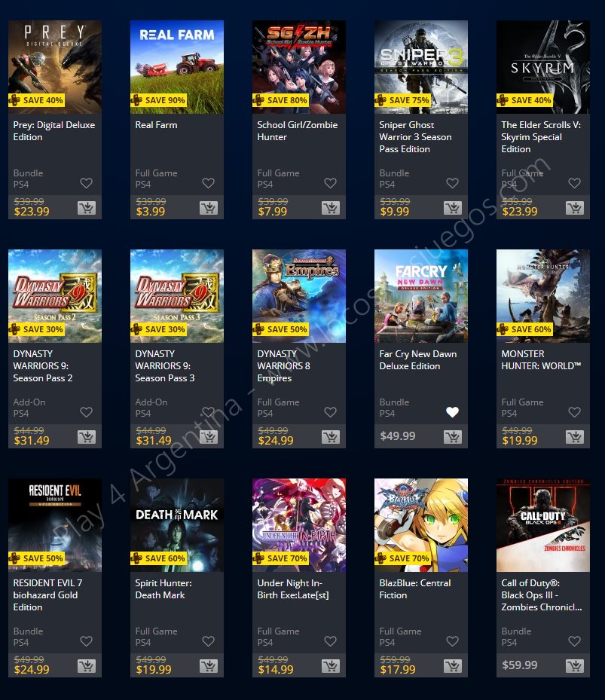Toggle wishlist heart for Under Night In-Birth
The height and width of the screenshot is (700, 605).
331,641
